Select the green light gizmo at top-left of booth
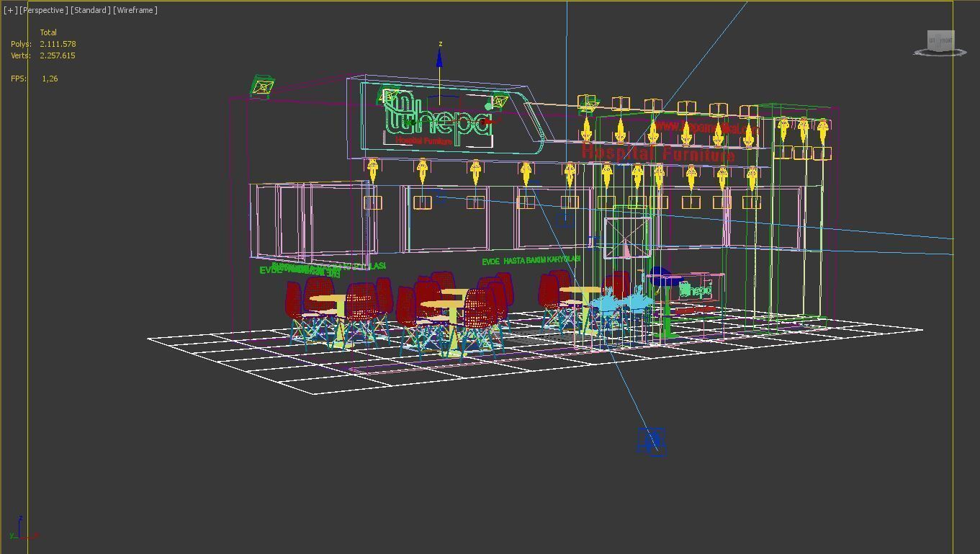980x554 pixels. 263,86
